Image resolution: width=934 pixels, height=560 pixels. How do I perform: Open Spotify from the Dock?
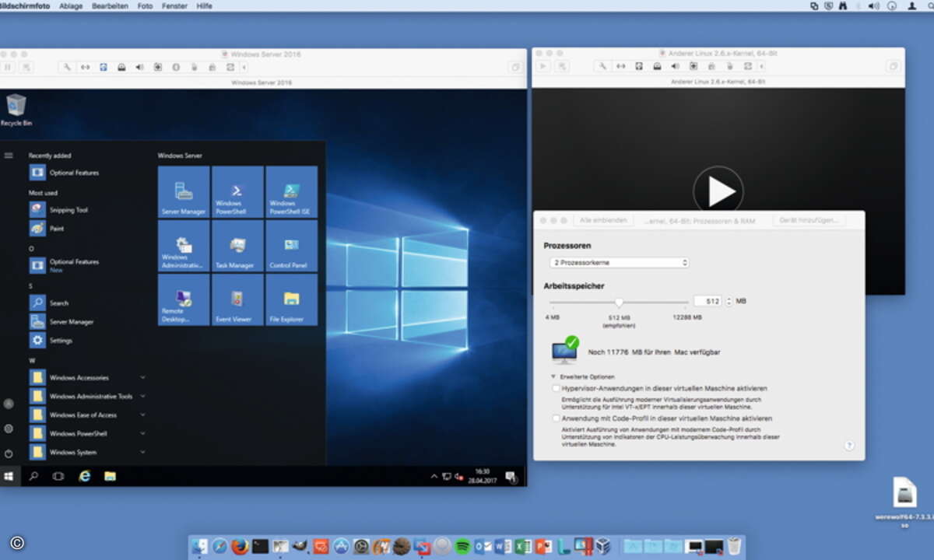(462, 547)
